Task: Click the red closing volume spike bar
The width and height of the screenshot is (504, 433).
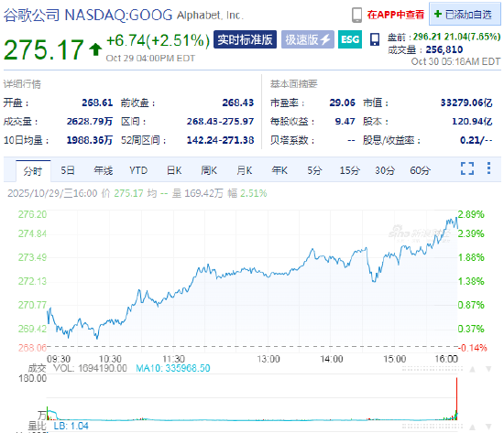Action: [x=456, y=398]
